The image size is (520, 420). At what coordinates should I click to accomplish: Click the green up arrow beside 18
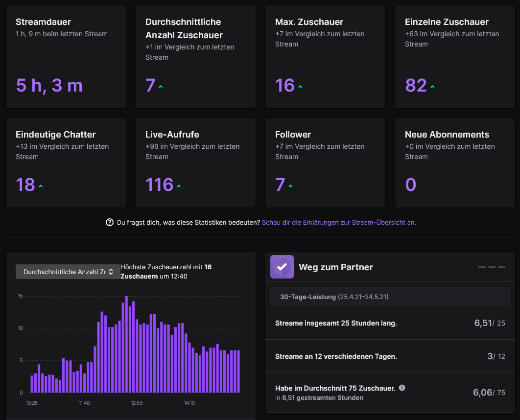41,187
